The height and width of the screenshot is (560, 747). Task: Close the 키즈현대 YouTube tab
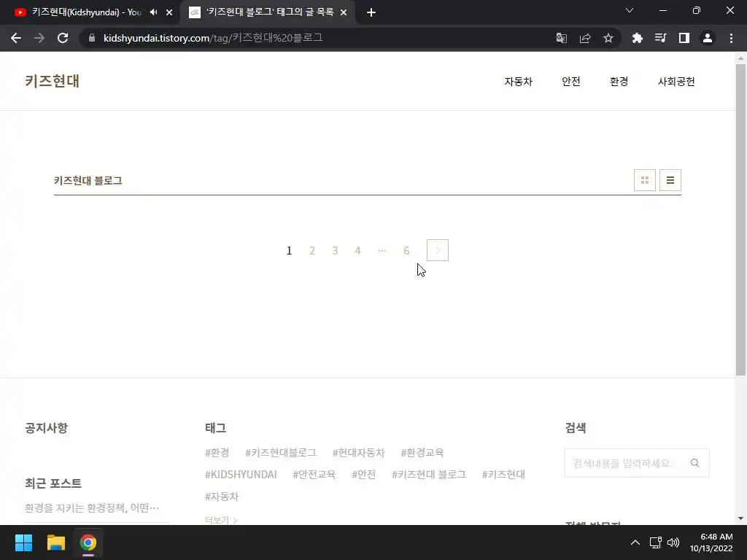[x=169, y=12]
